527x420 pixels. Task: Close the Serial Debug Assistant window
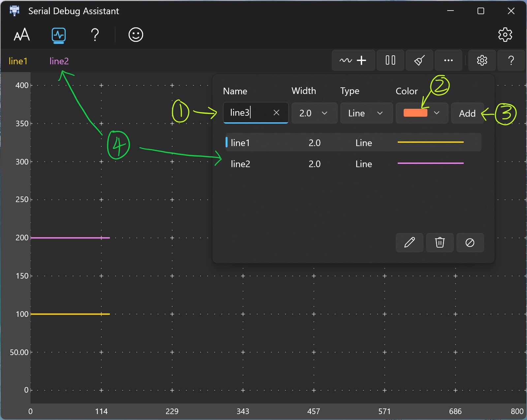pos(511,11)
